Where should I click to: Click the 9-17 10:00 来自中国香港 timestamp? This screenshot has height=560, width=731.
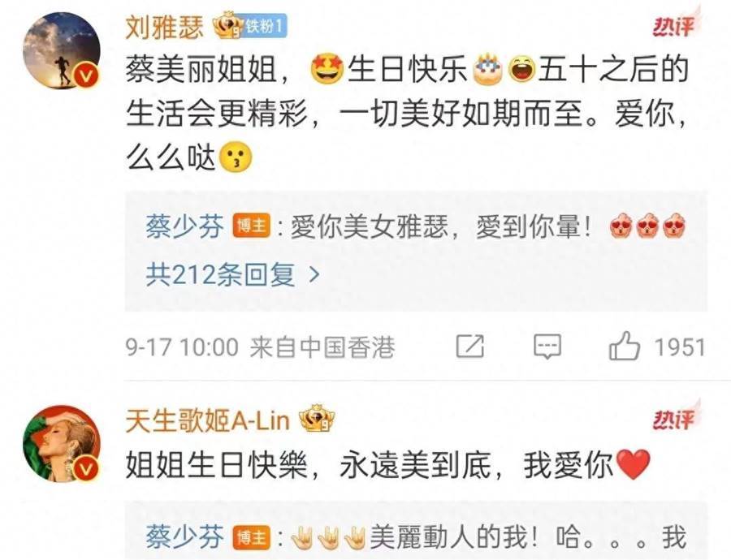coord(260,347)
